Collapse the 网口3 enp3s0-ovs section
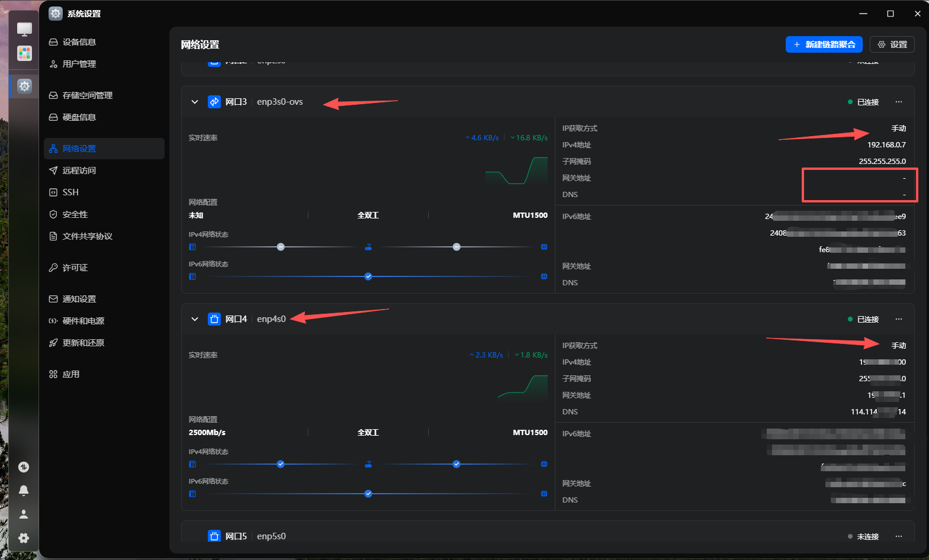The height and width of the screenshot is (560, 929). click(x=195, y=102)
